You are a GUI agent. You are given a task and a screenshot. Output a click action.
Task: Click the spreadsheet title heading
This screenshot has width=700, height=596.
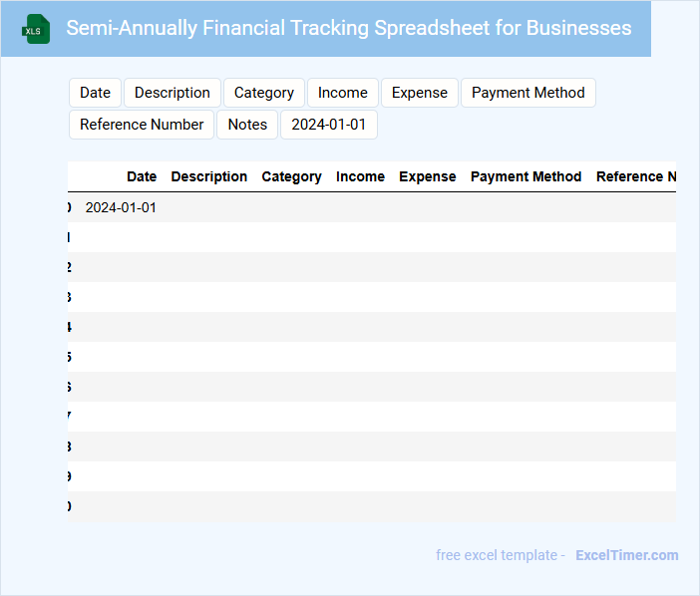pyautogui.click(x=348, y=28)
